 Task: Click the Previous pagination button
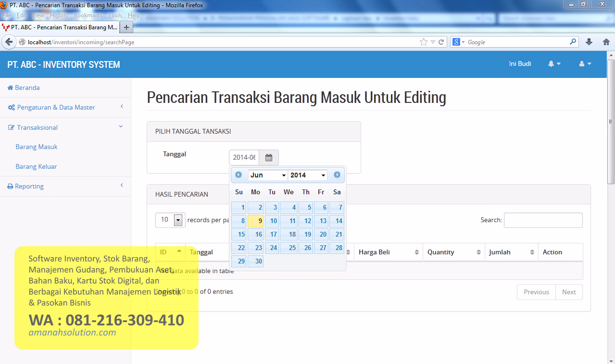click(x=536, y=292)
